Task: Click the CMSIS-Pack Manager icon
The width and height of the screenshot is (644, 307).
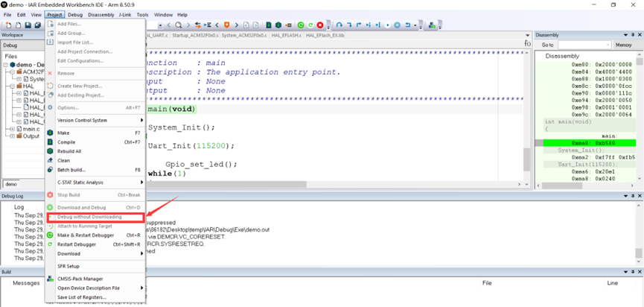Action: point(51,279)
